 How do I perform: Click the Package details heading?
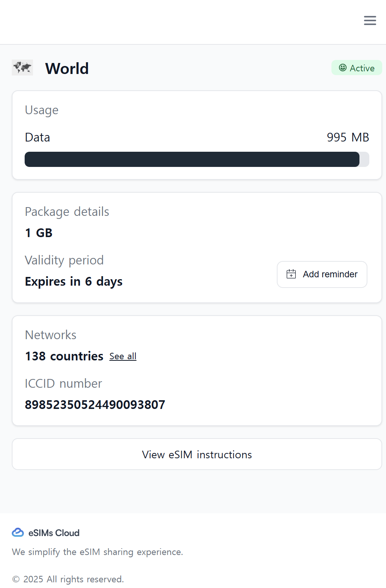click(x=67, y=212)
